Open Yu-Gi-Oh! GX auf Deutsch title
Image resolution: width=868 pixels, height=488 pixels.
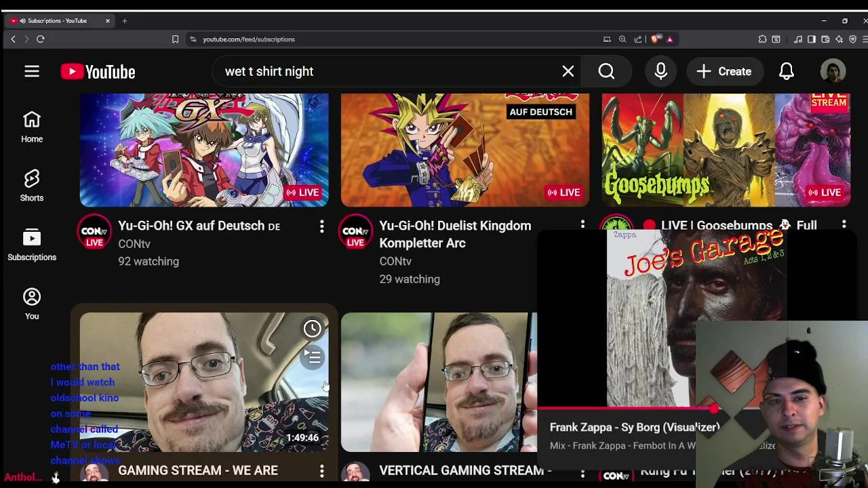tap(199, 226)
